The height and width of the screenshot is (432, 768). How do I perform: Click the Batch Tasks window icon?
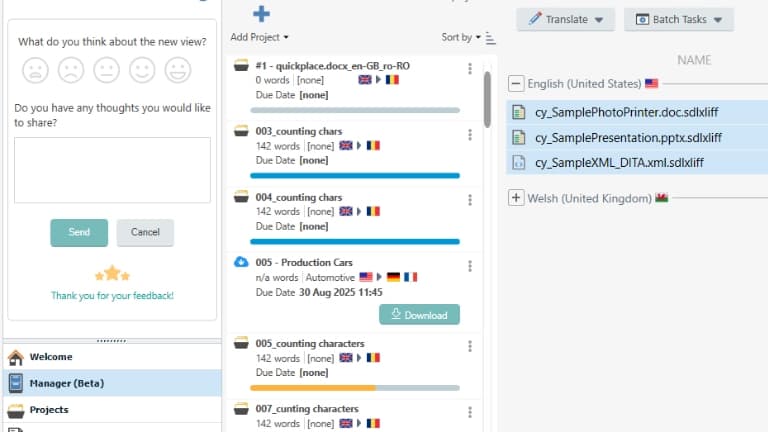click(x=642, y=19)
